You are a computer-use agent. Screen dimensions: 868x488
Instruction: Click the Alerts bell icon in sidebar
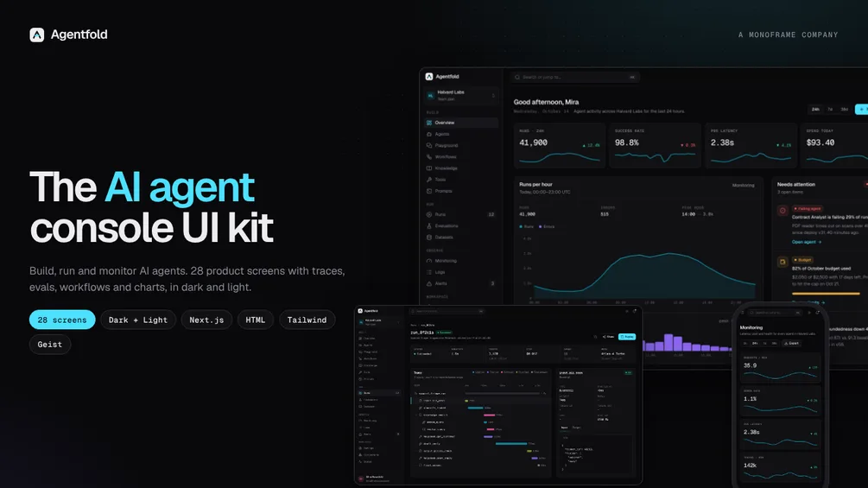pos(429,283)
